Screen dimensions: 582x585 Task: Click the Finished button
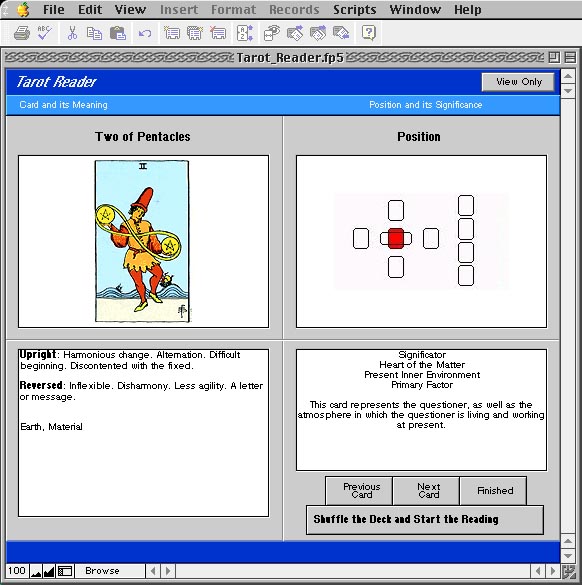pyautogui.click(x=493, y=491)
